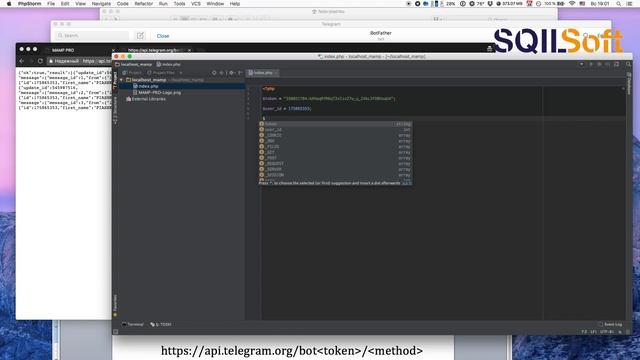Select External Libraries in project tree

pos(146,99)
